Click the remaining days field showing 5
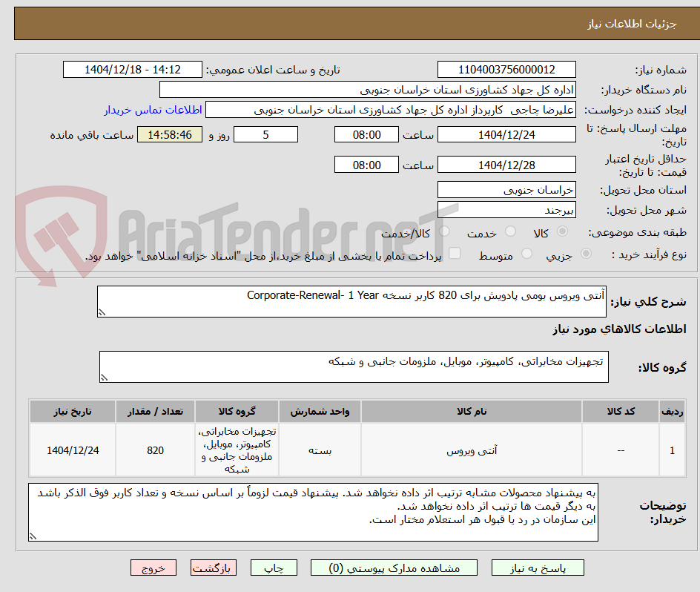700x592 pixels. 265,134
